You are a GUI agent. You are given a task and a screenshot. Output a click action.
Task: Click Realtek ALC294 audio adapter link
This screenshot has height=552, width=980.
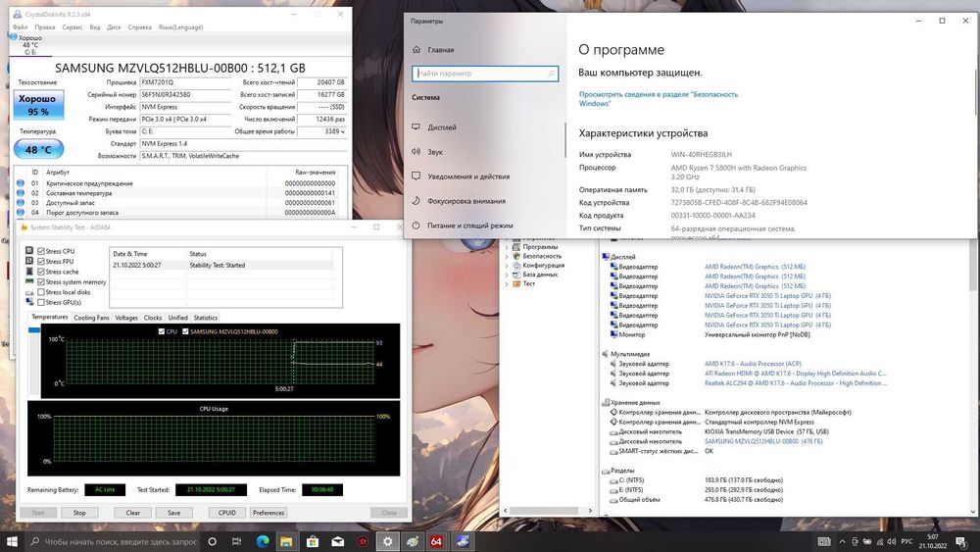[x=796, y=383]
